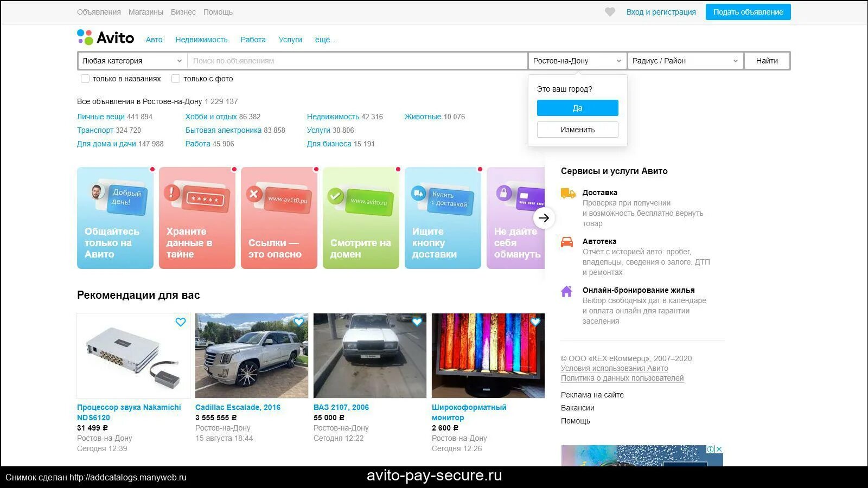Open 'Ищите кнопку доставки' card
Viewport: 868px width, 488px height.
(x=443, y=218)
